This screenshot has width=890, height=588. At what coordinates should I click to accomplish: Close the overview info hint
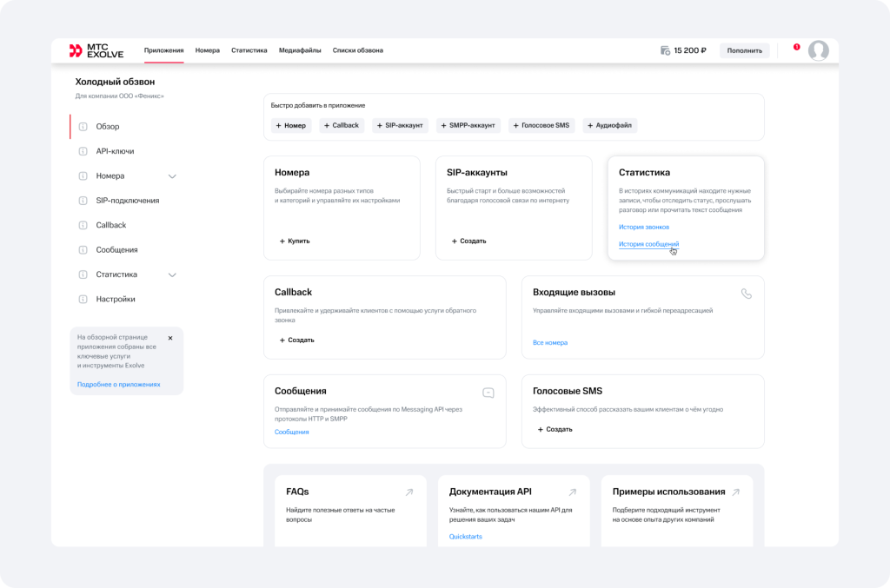pyautogui.click(x=170, y=338)
